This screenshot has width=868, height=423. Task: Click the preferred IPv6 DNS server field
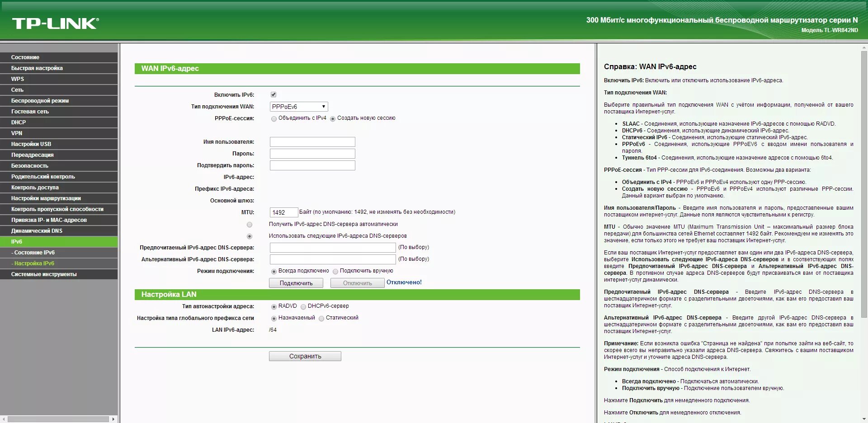pos(333,248)
